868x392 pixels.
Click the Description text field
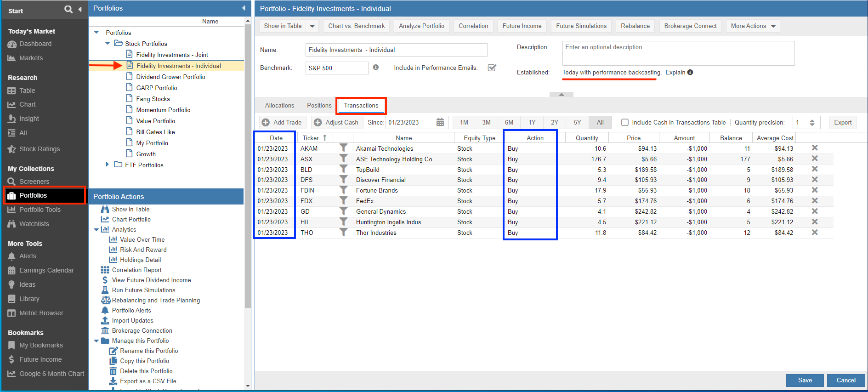point(678,53)
